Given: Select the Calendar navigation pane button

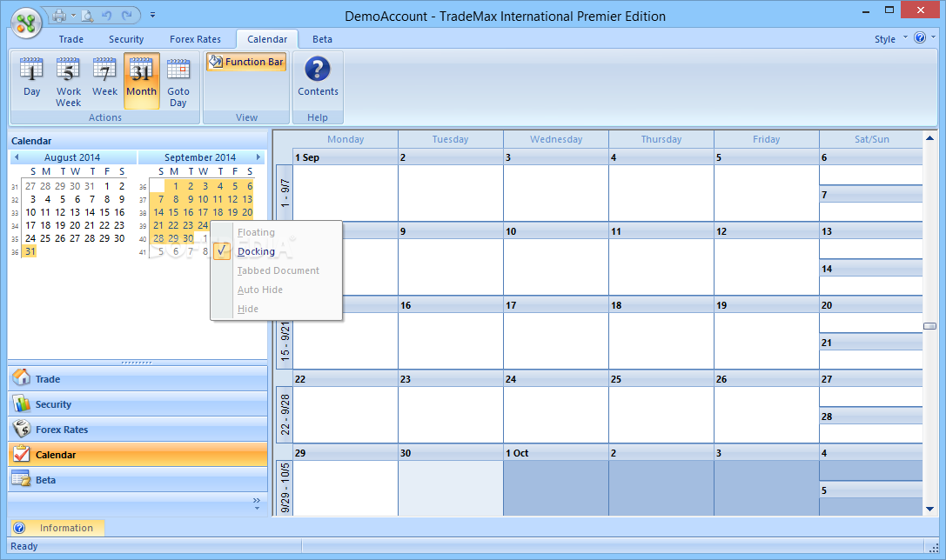Looking at the screenshot, I should pos(138,455).
